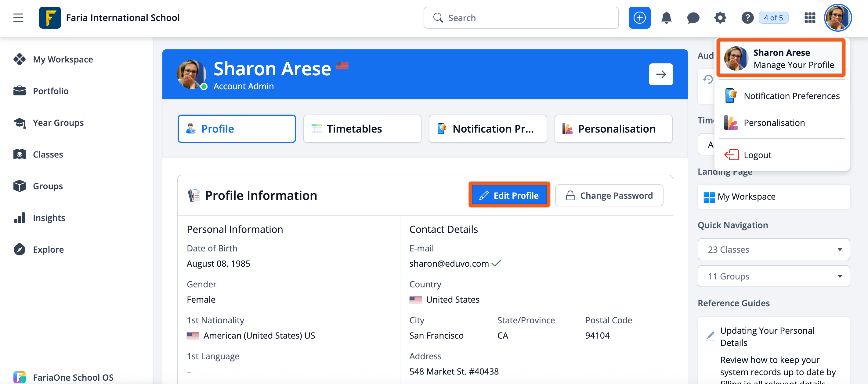
Task: Select Notification Preferences in user menu
Action: 791,96
